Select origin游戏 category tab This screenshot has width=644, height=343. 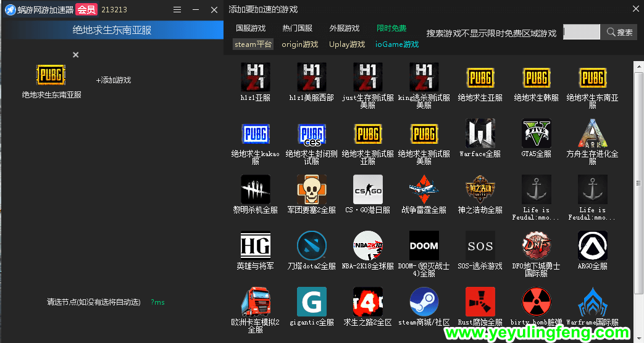pos(300,44)
